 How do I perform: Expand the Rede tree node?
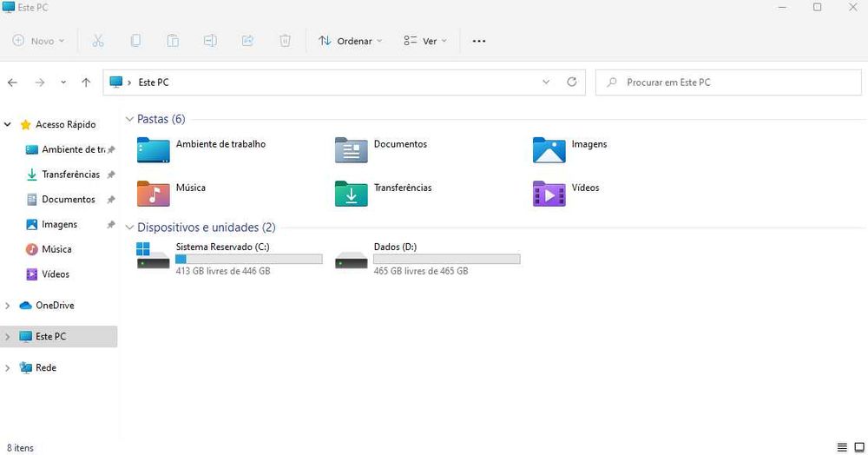8,367
